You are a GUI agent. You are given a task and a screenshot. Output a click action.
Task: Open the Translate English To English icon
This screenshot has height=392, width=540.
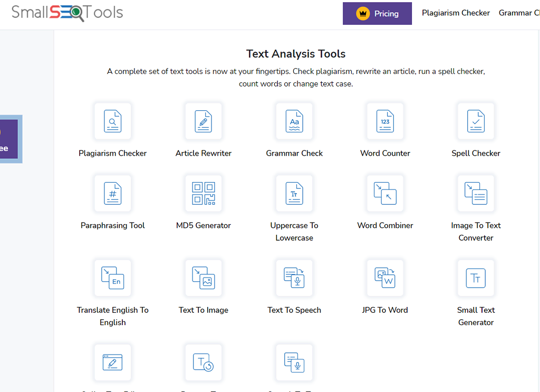pos(113,278)
